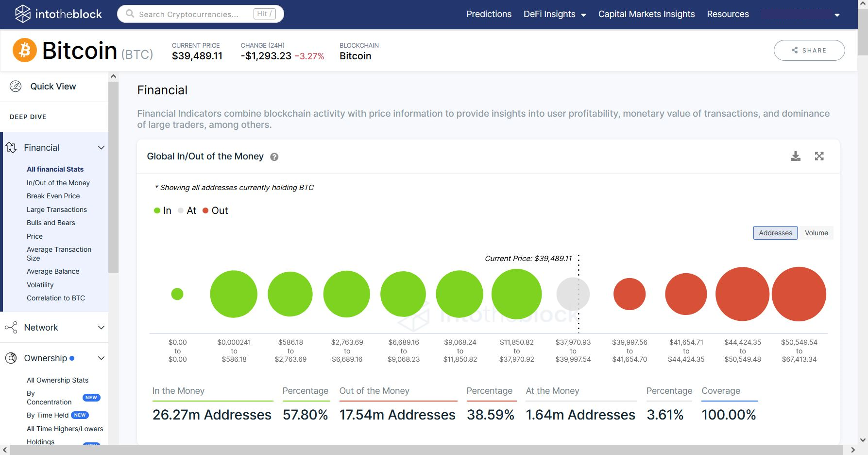Click the largest red Out bubble
The width and height of the screenshot is (868, 455).
click(799, 294)
